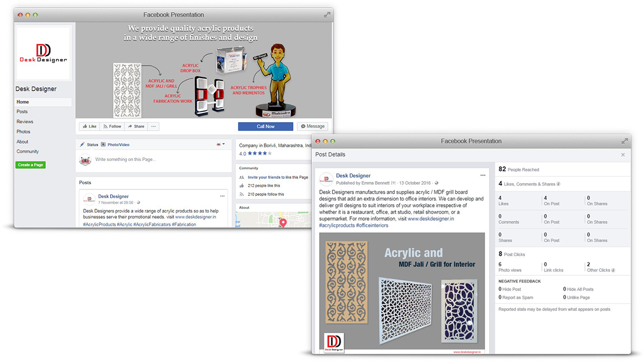
Task: Toggle Like on the Desk Designer page
Action: (90, 126)
